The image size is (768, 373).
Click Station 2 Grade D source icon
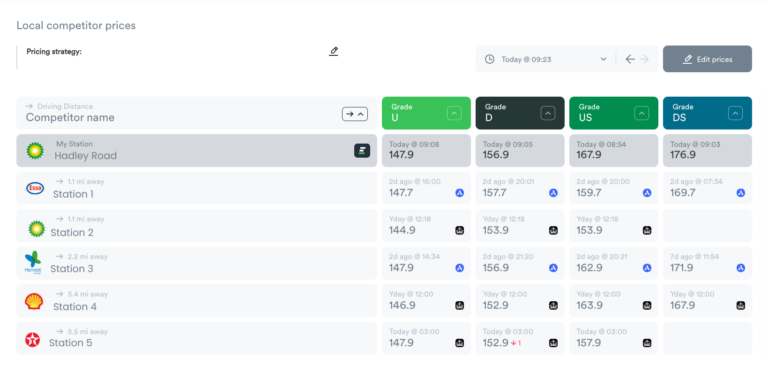(x=553, y=231)
